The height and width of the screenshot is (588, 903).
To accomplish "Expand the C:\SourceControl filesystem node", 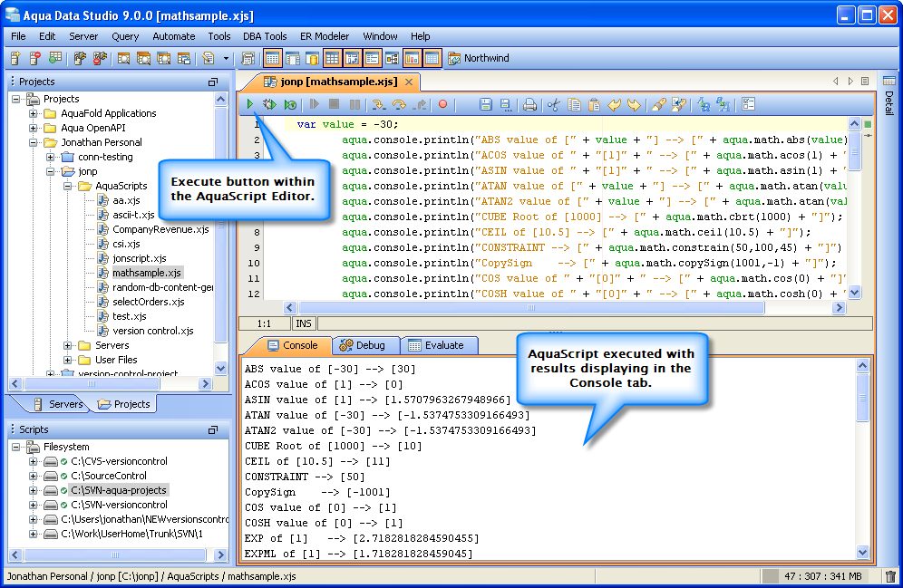I will click(34, 476).
